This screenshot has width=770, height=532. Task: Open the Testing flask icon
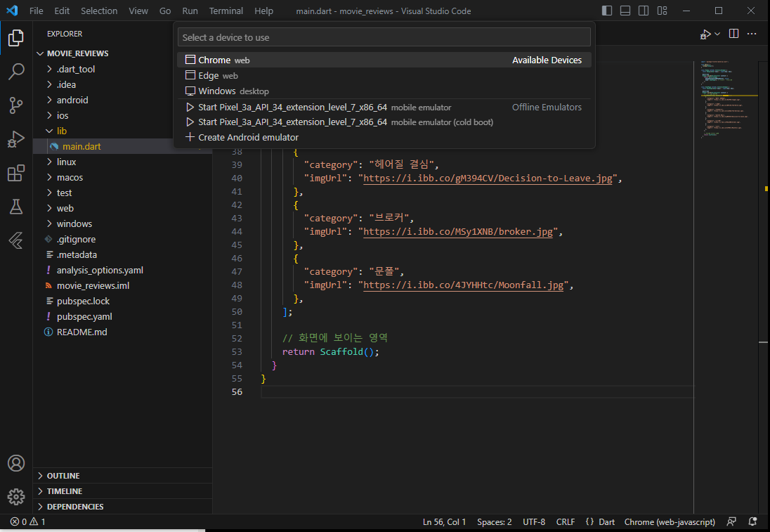(x=15, y=207)
